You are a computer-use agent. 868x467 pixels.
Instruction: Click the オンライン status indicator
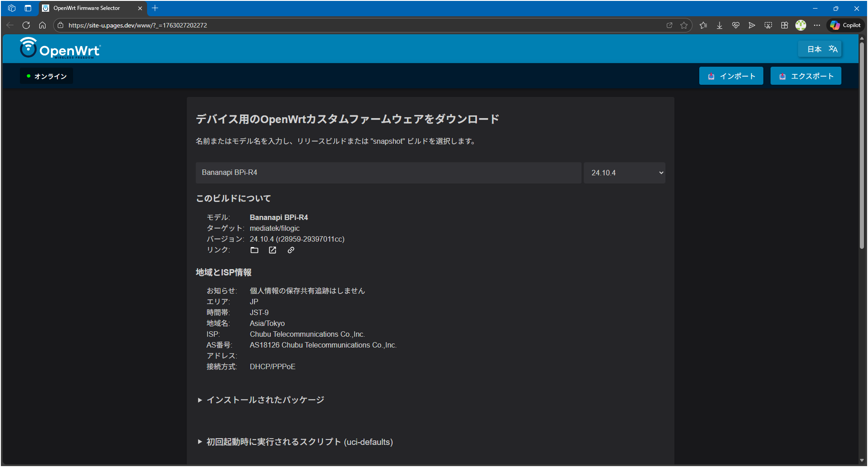(46, 76)
